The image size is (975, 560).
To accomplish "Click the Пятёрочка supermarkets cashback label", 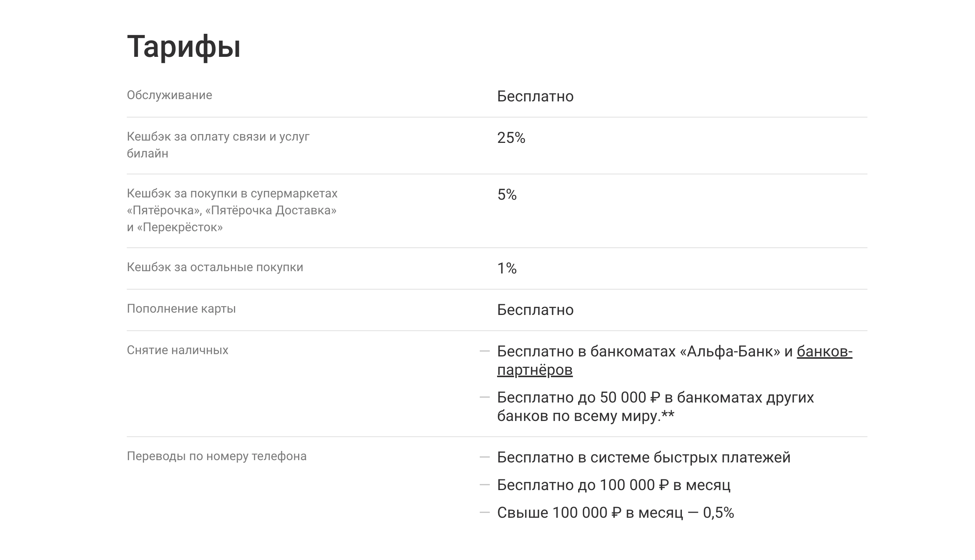I will (x=232, y=210).
